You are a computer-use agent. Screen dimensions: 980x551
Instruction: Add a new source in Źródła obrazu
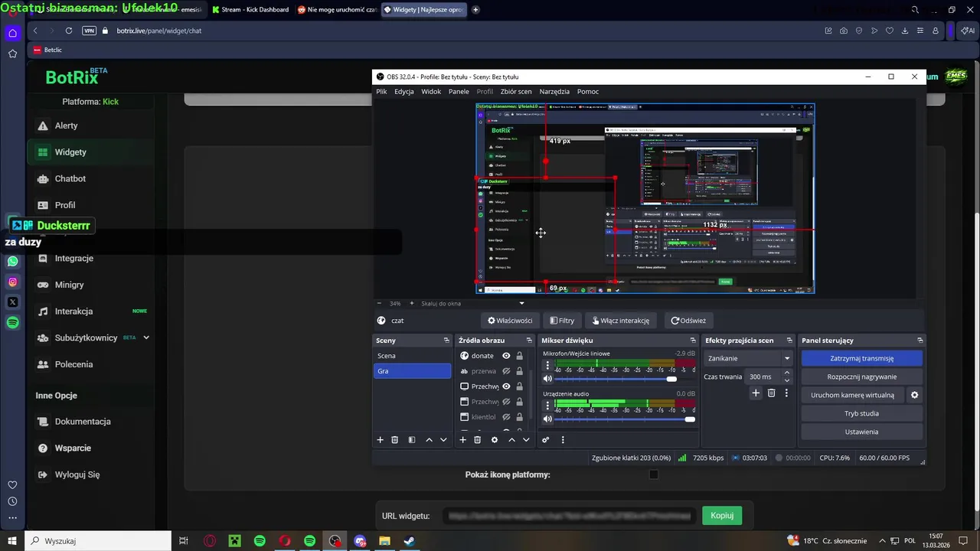tap(462, 440)
